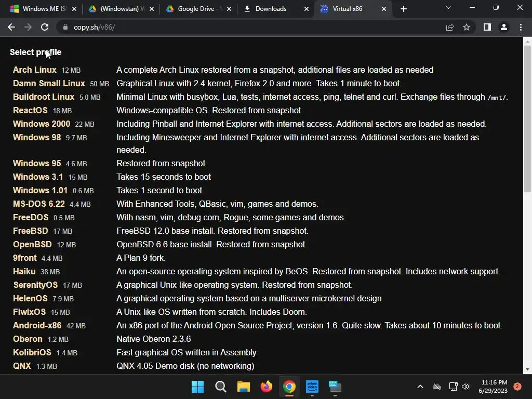532x399 pixels.
Task: Open notifications badge showing 2
Action: click(517, 387)
